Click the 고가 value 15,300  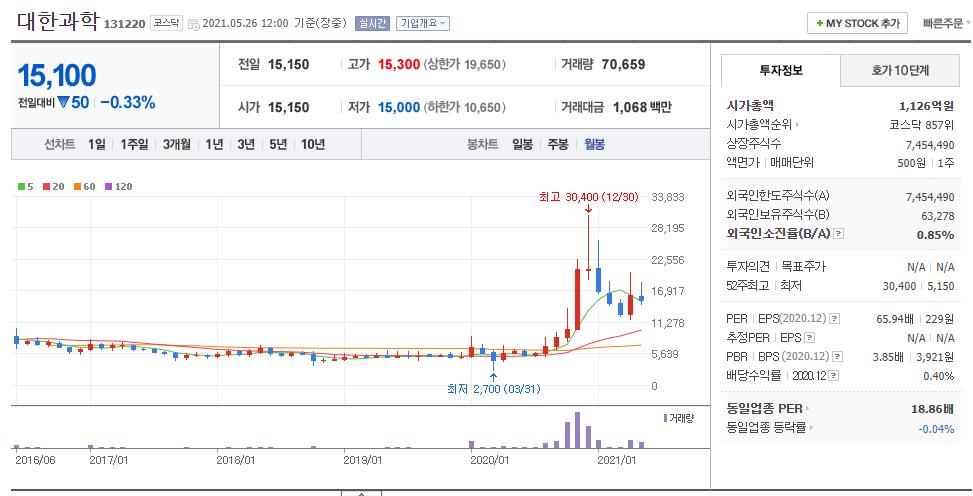tap(399, 64)
